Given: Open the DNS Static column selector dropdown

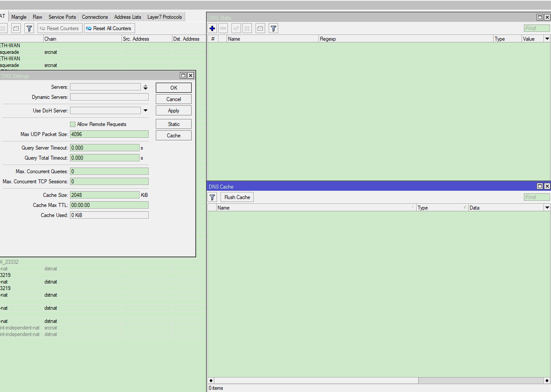Looking at the screenshot, I should click(x=547, y=39).
